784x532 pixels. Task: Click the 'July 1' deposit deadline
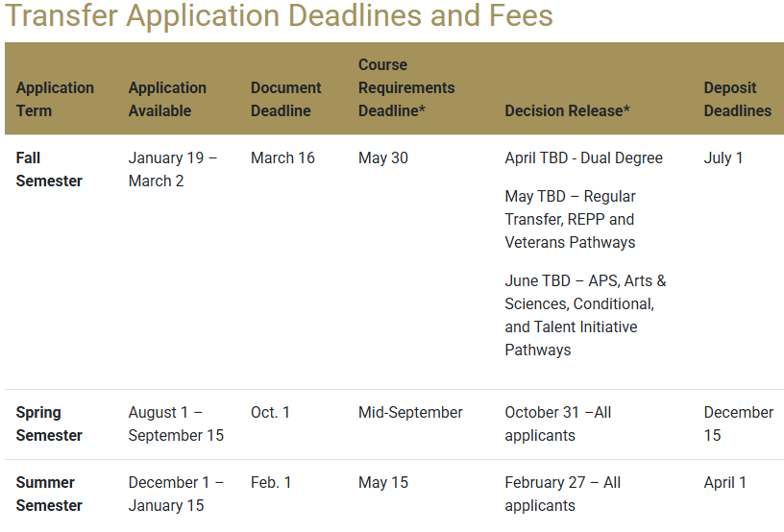723,157
